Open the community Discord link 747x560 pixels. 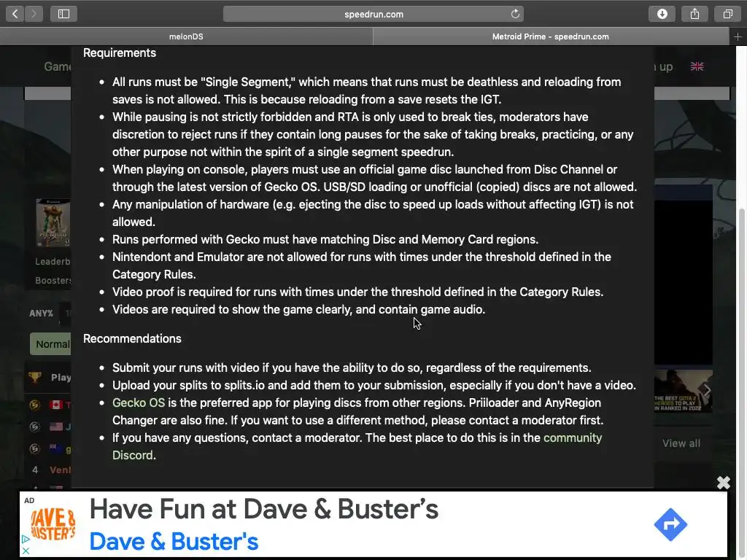357,446
